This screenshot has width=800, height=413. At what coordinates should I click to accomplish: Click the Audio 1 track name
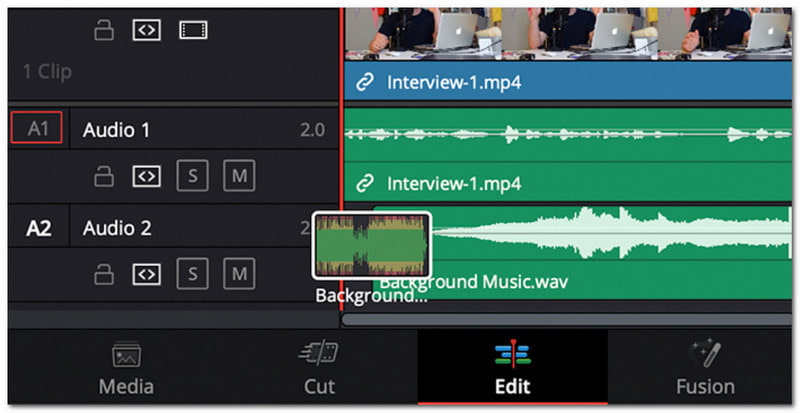[x=116, y=130]
